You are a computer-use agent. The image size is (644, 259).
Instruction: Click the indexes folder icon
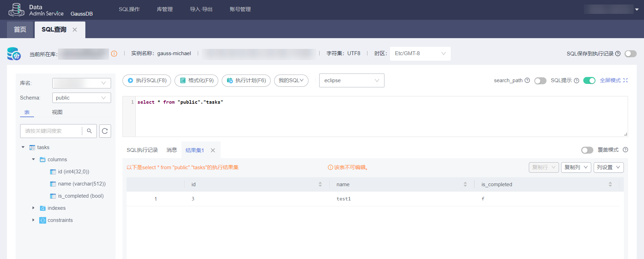pos(43,208)
